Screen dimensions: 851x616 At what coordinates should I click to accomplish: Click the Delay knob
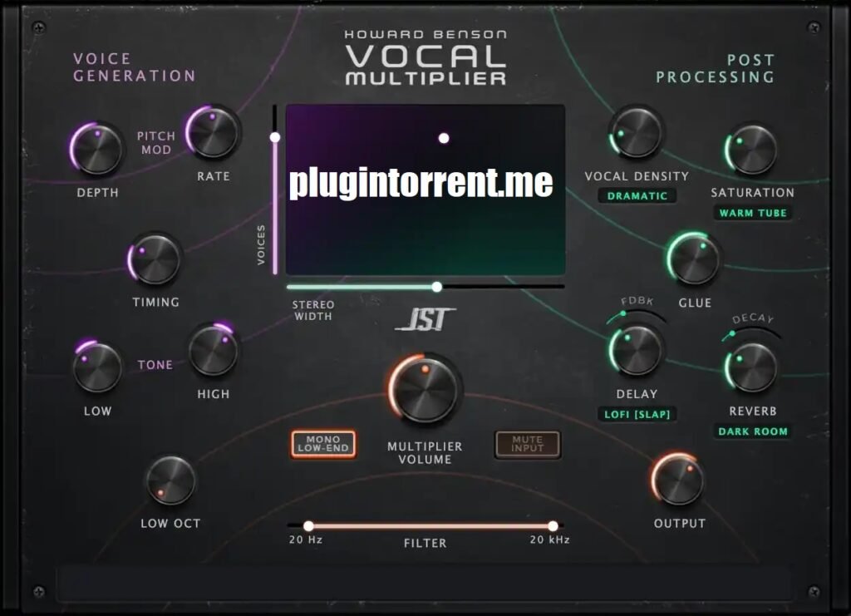point(636,350)
